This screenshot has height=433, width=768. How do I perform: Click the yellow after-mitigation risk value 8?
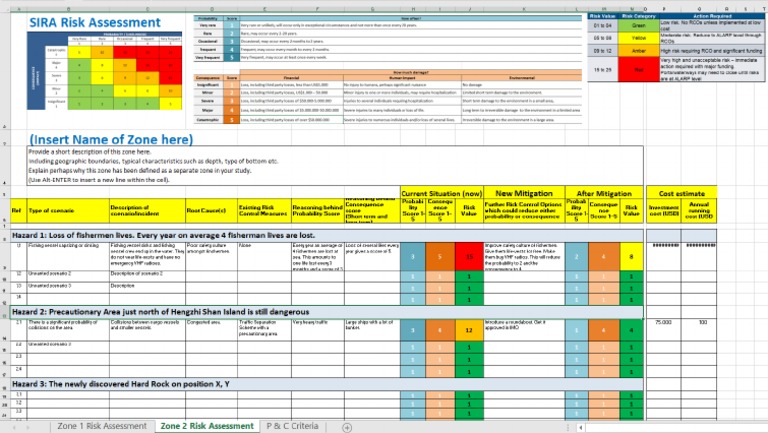tap(631, 256)
